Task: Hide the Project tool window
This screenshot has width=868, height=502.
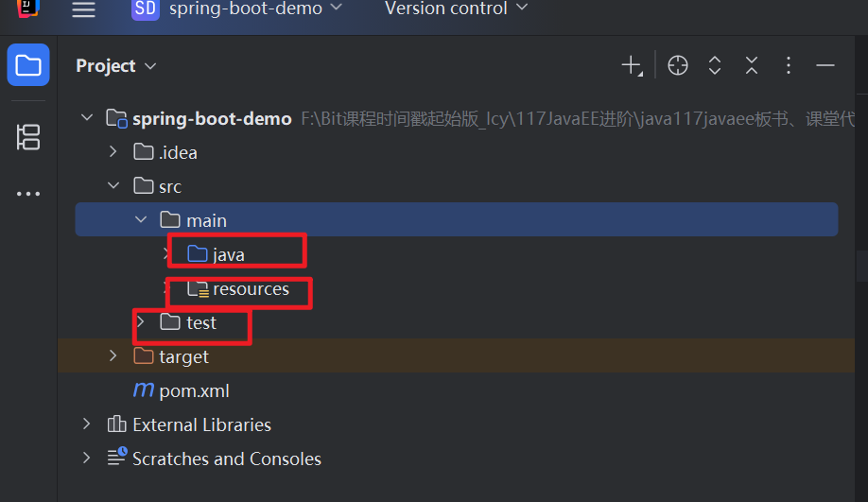Action: [x=825, y=65]
